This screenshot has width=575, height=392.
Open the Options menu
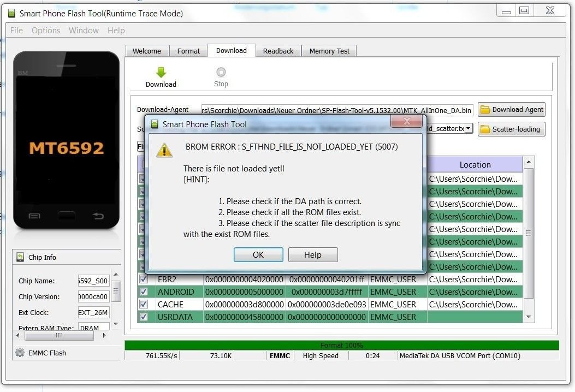click(46, 31)
